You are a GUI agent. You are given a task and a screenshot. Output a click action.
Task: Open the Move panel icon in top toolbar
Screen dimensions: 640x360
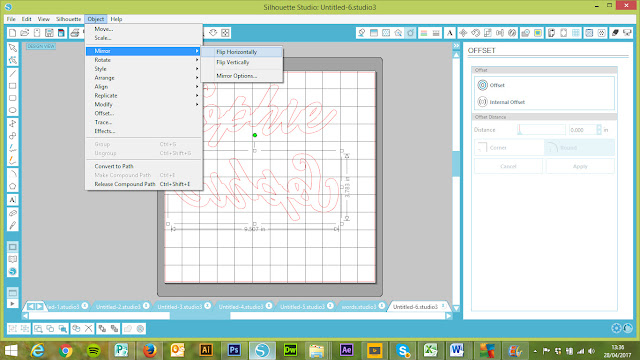(463, 33)
